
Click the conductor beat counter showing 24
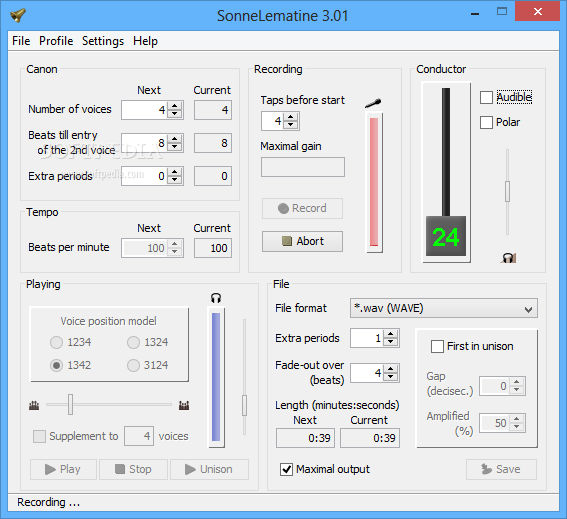click(x=446, y=236)
